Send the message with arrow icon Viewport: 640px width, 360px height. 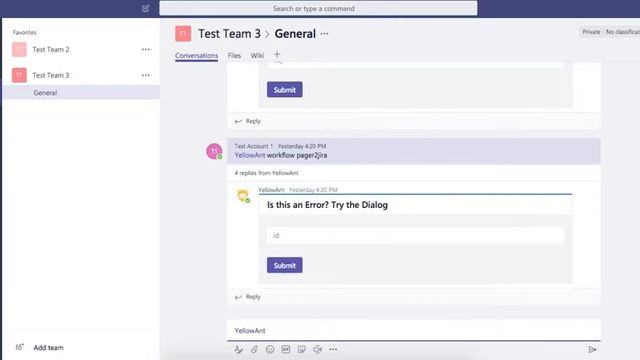point(592,349)
